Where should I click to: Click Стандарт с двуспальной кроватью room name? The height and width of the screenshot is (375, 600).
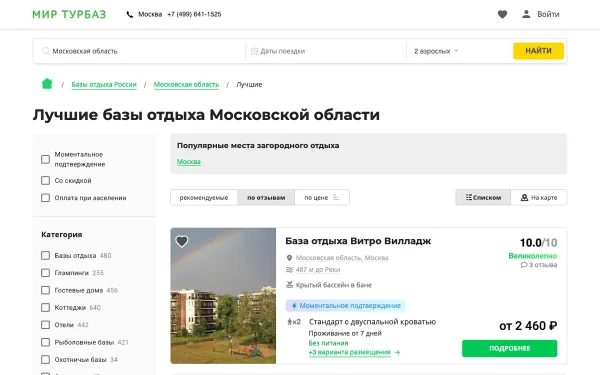coord(372,322)
